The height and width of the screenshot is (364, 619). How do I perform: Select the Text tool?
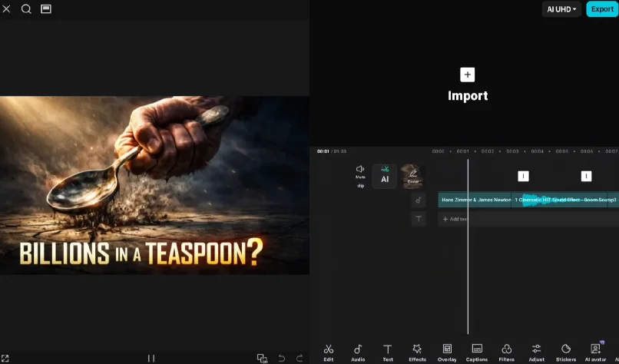pos(388,352)
